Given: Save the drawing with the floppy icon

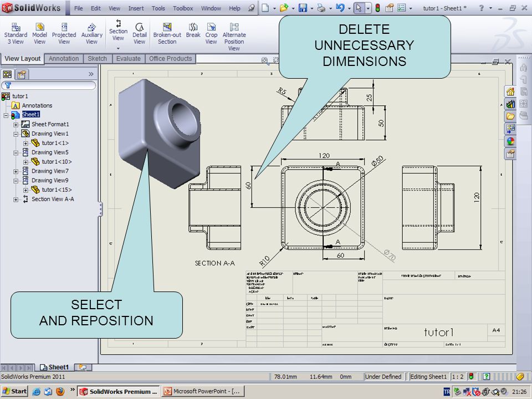Looking at the screenshot, I should point(303,8).
